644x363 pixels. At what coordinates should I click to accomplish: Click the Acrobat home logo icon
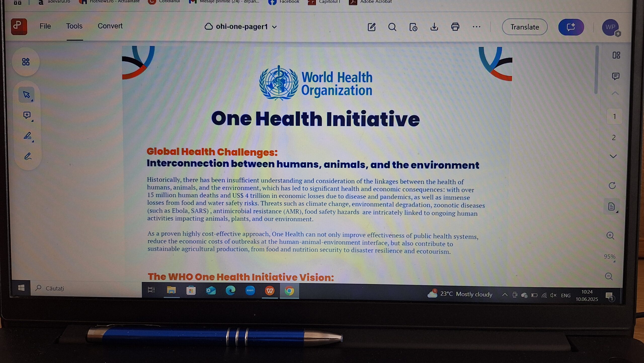pyautogui.click(x=19, y=26)
